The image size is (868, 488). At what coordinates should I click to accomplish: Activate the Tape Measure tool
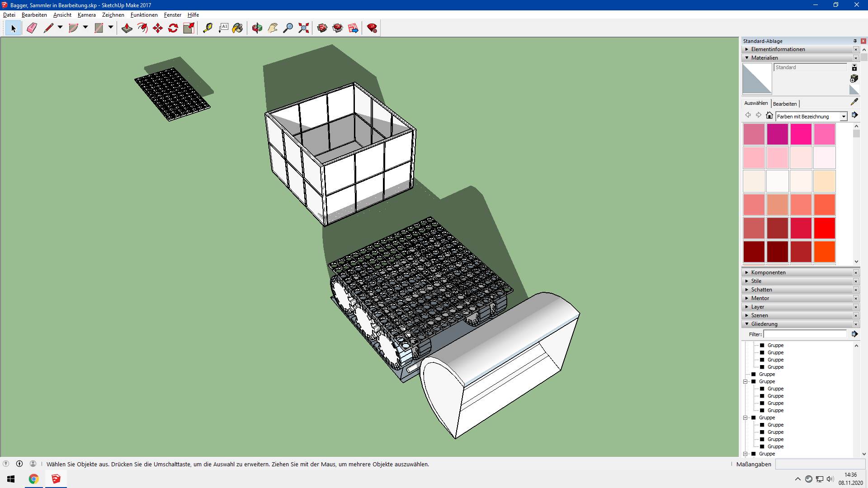tap(208, 28)
